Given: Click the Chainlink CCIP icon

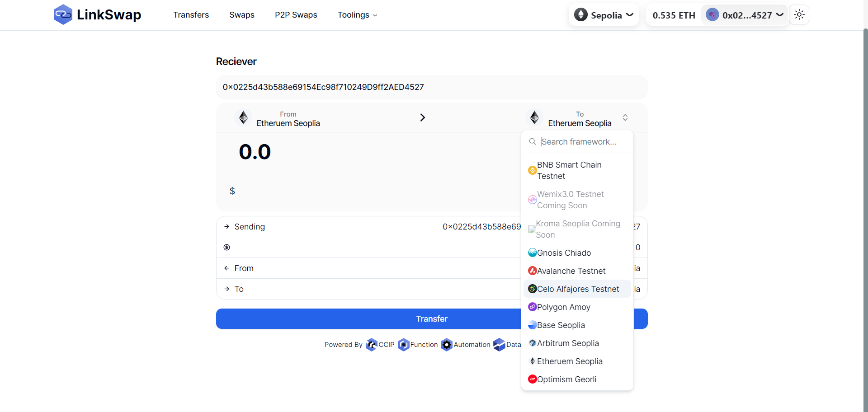Looking at the screenshot, I should coord(372,345).
